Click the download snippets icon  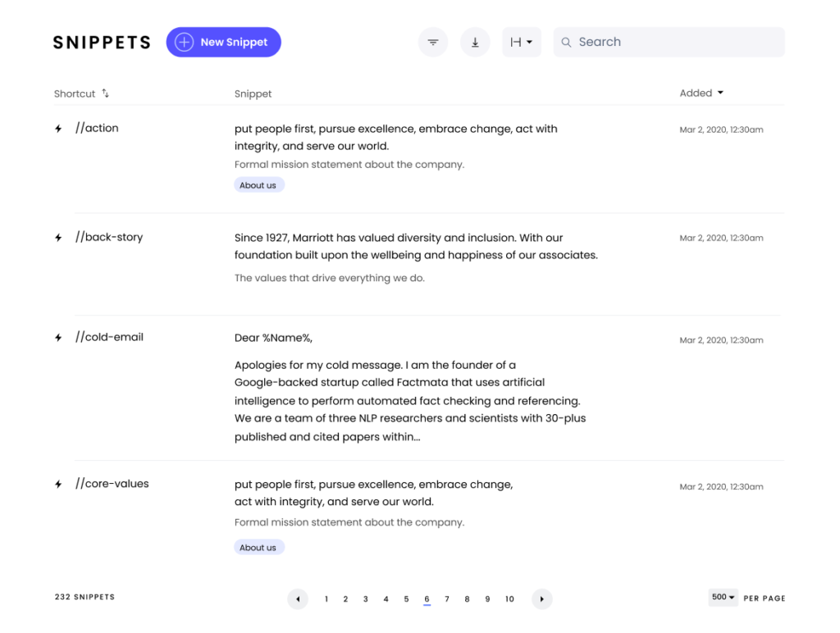coord(475,43)
